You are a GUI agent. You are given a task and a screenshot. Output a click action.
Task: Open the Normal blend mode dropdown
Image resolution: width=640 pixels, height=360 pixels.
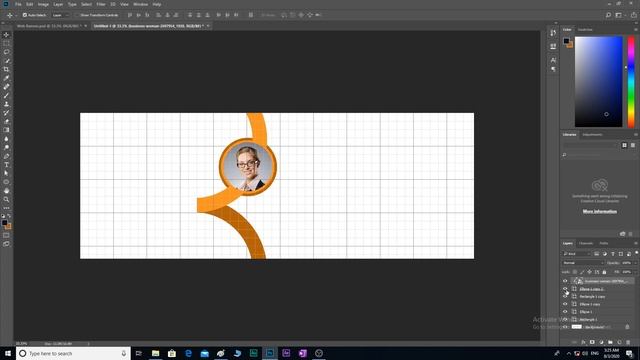[582, 263]
